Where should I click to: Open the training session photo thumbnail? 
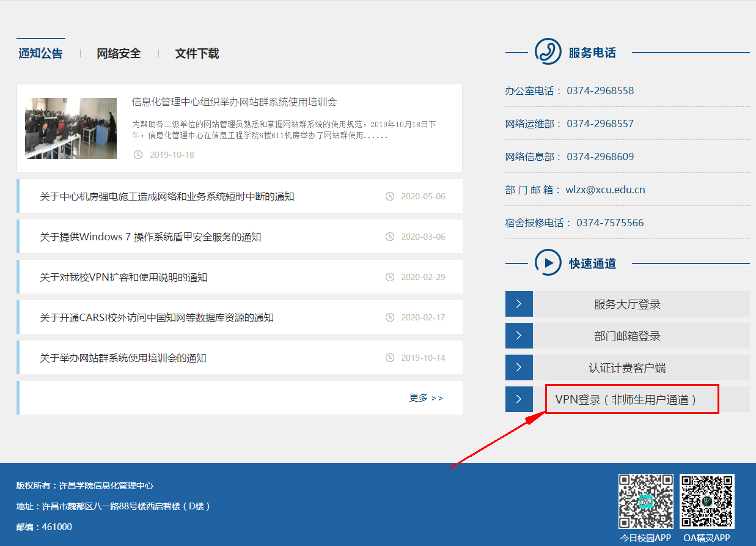pos(71,128)
